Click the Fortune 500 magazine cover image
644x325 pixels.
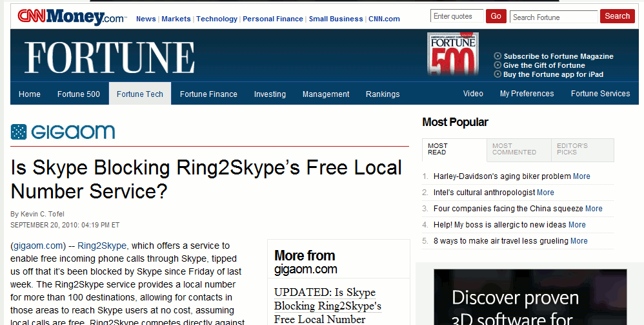452,54
